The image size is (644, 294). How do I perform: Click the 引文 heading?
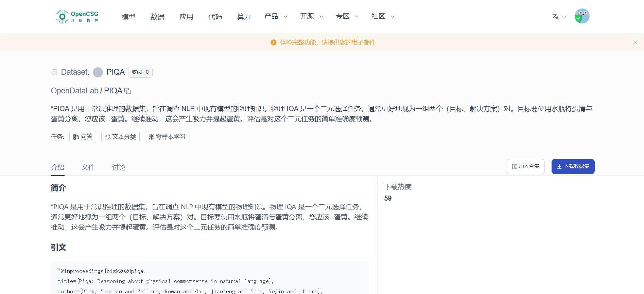click(58, 247)
